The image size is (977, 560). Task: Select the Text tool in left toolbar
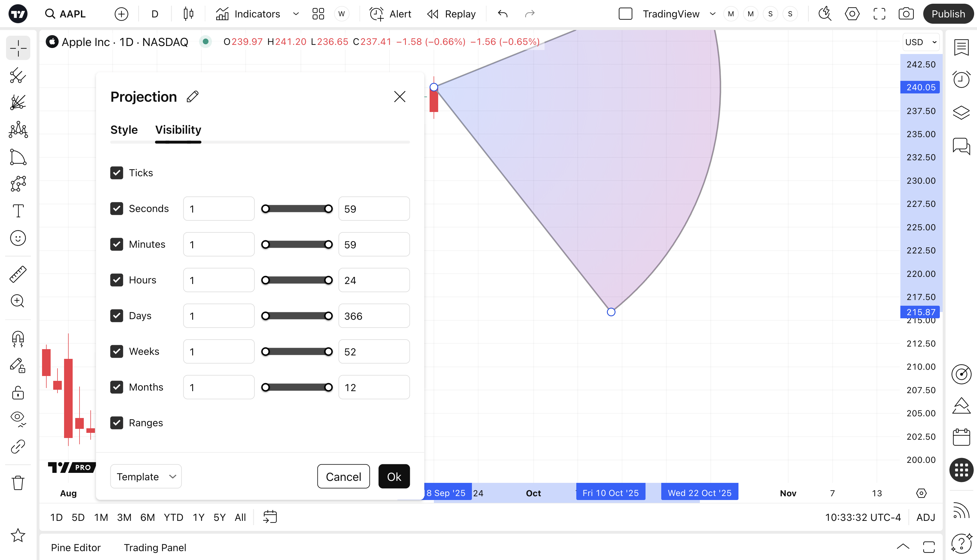pos(18,211)
